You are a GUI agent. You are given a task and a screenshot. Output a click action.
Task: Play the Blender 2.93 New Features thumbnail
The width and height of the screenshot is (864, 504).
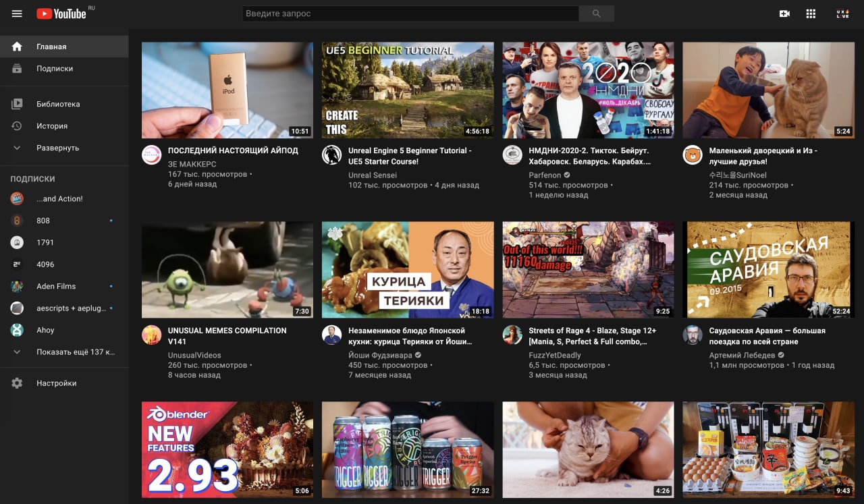pyautogui.click(x=227, y=450)
